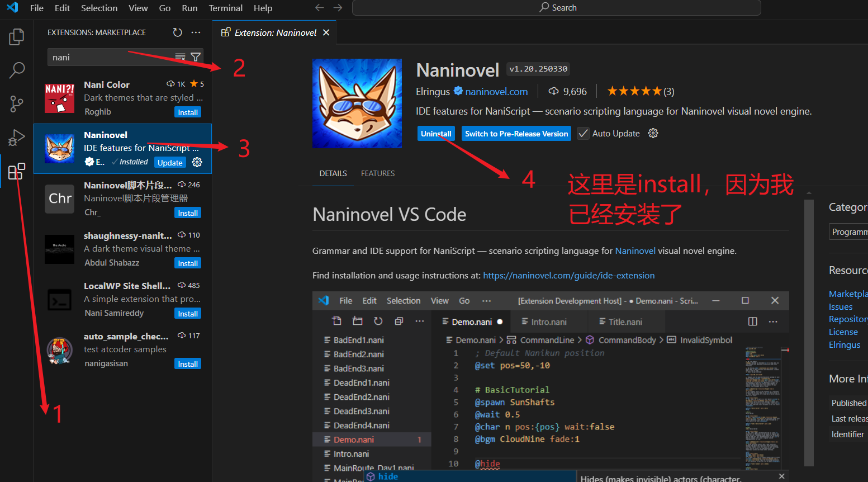Open the ide-extension guide URL link
868x482 pixels.
coord(569,275)
